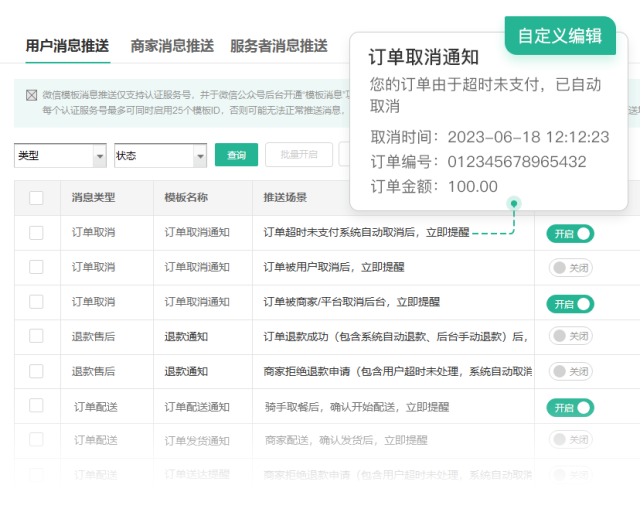Image resolution: width=640 pixels, height=526 pixels.
Task: Check the row 订单被商家/平台取消后台
Action: pos(36,302)
